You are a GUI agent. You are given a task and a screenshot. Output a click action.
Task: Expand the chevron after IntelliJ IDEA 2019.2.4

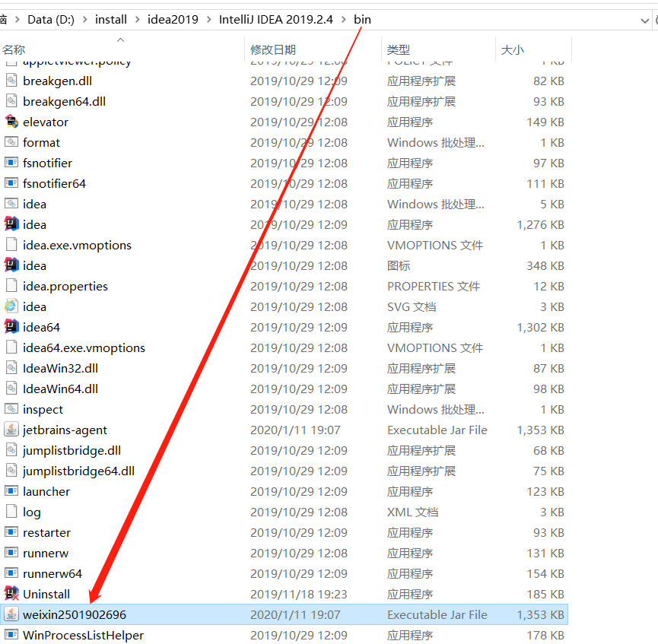pyautogui.click(x=344, y=20)
